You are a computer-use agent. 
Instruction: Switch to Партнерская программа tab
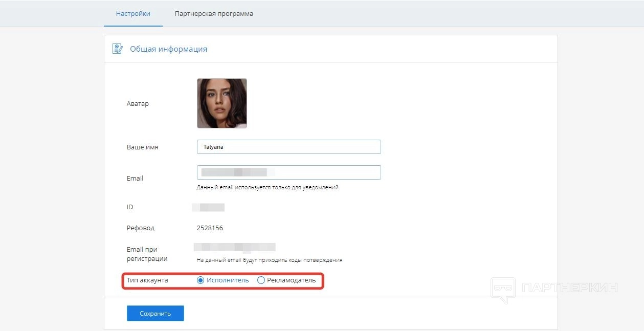click(214, 14)
